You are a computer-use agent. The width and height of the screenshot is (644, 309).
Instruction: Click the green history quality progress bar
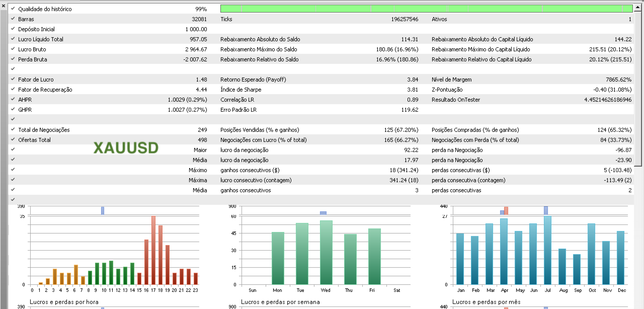[x=427, y=9]
